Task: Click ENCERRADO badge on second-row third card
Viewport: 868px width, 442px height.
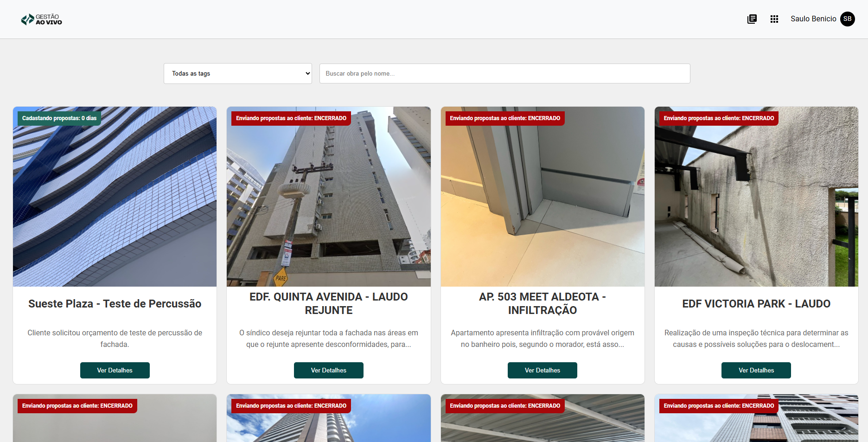Action: pos(505,406)
